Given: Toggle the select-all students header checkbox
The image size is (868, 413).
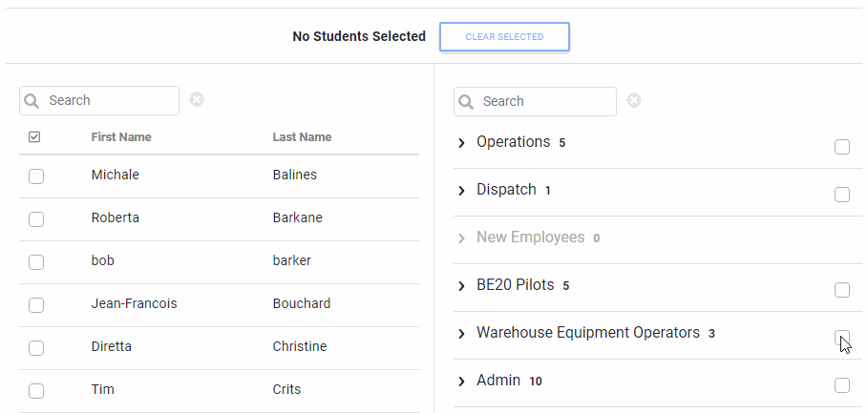Looking at the screenshot, I should tap(34, 137).
